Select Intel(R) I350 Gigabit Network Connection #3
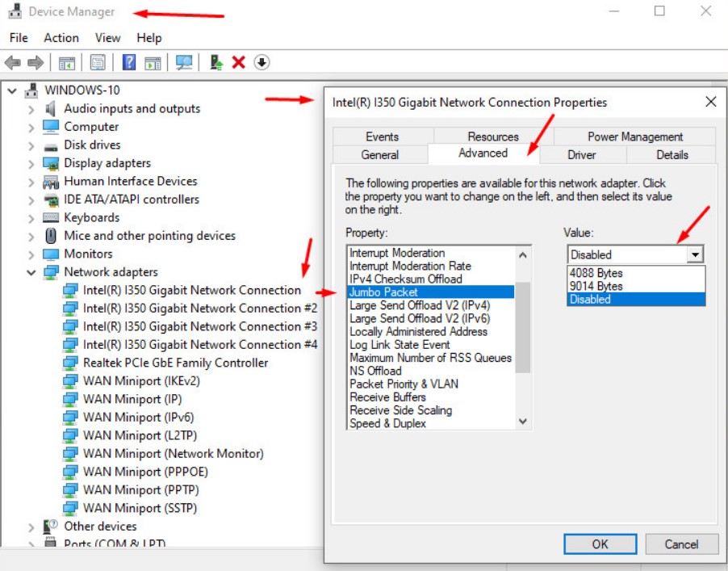The image size is (728, 571). [x=200, y=326]
